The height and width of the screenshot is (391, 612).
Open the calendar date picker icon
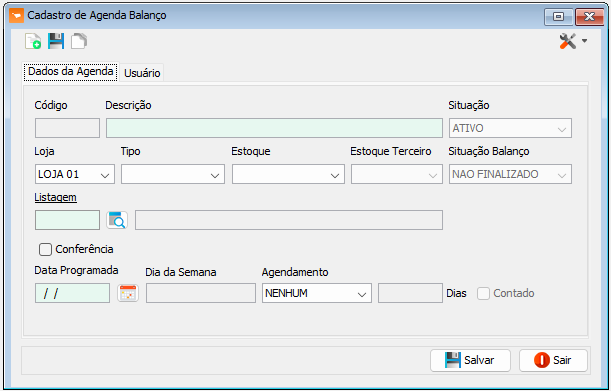point(128,293)
